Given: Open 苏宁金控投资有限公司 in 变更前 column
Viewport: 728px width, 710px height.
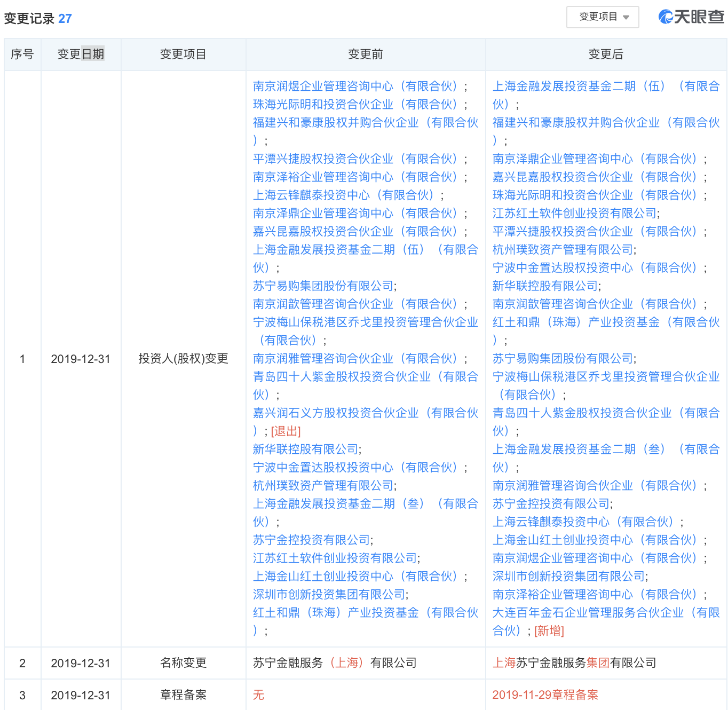Looking at the screenshot, I should pos(312,540).
